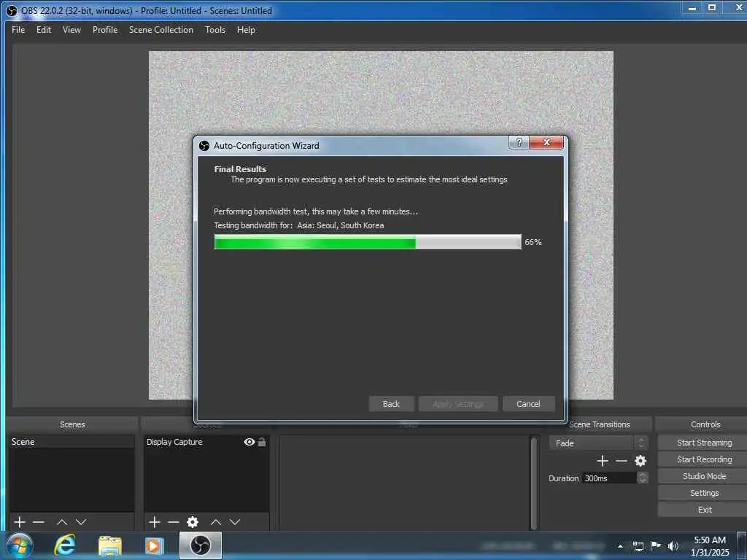
Task: Open the Tools menu
Action: point(215,29)
